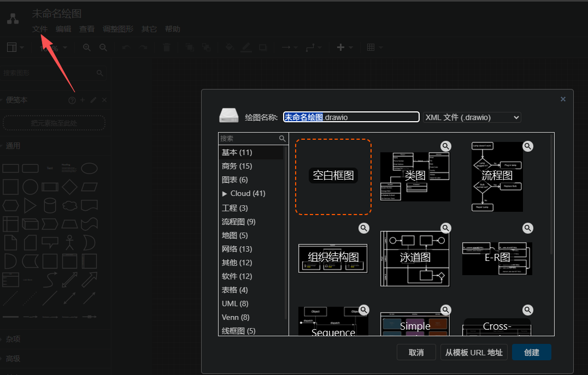Click the 从模板 URL 地址 button

point(474,353)
